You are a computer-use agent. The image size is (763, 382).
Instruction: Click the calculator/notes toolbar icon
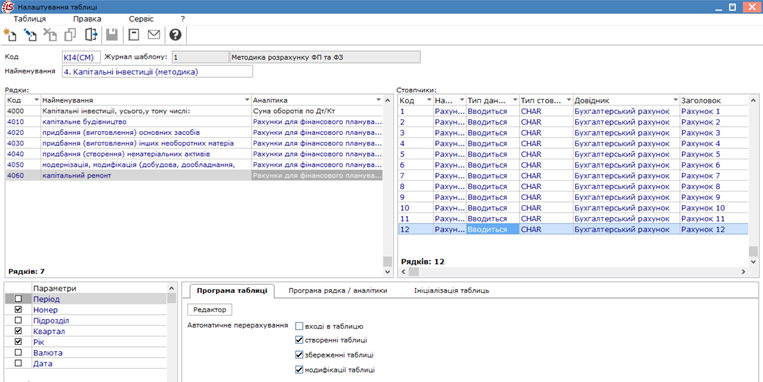pos(133,35)
